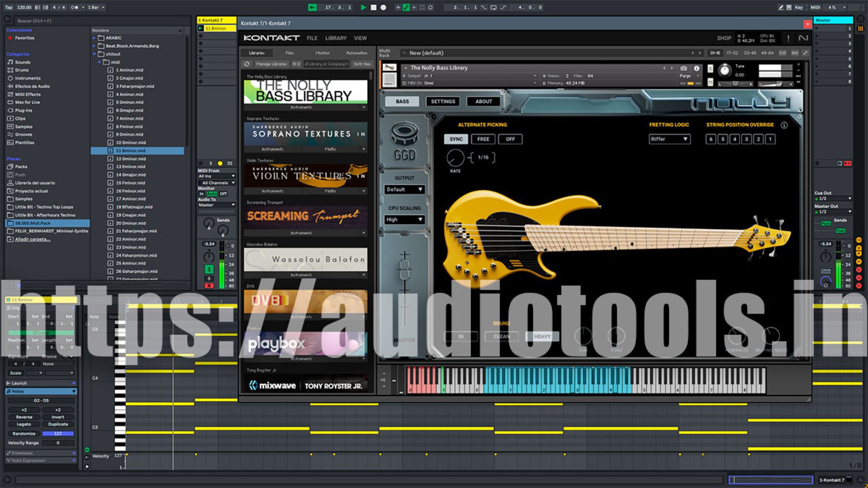Enable SYNC mode under Alternate Picking
The image size is (868, 488).
tap(456, 139)
